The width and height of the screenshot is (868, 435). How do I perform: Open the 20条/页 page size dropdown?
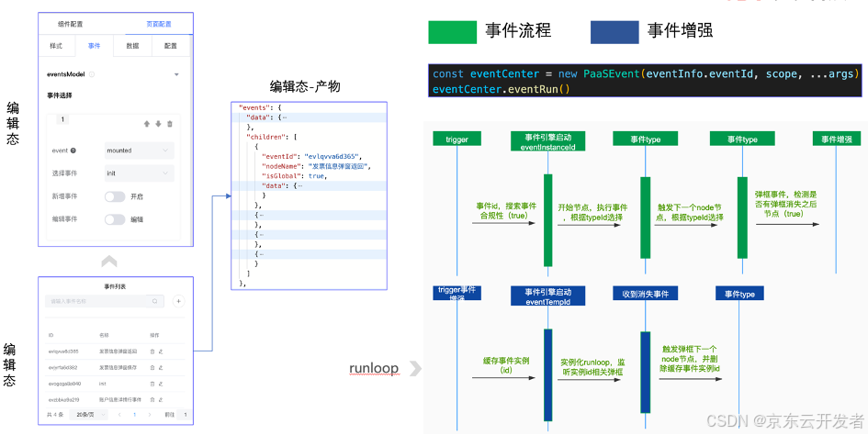88,415
